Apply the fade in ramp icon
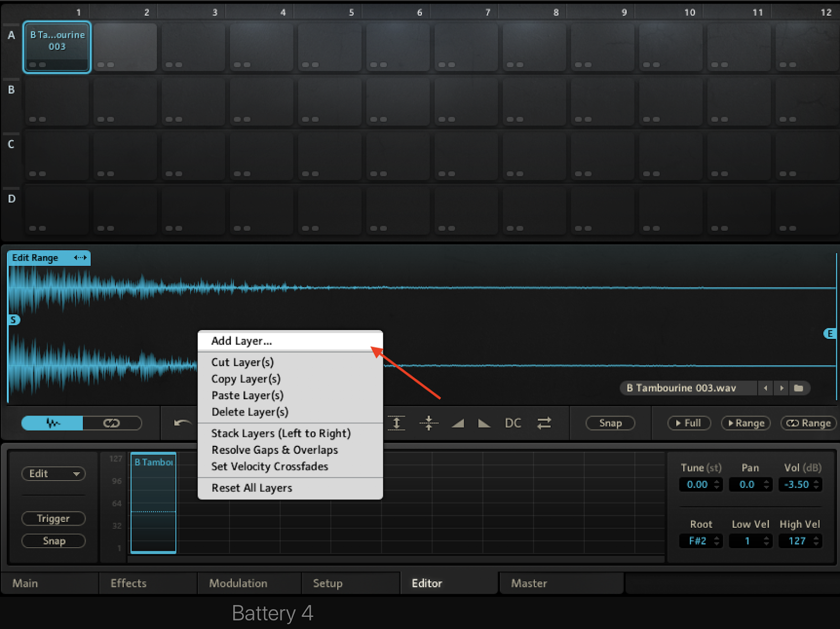 click(x=458, y=423)
